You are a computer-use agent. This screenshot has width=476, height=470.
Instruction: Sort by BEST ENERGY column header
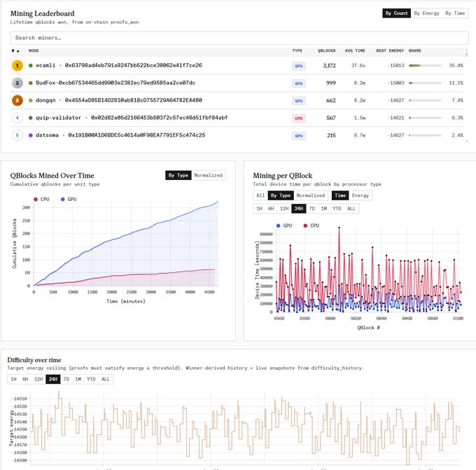click(x=390, y=50)
